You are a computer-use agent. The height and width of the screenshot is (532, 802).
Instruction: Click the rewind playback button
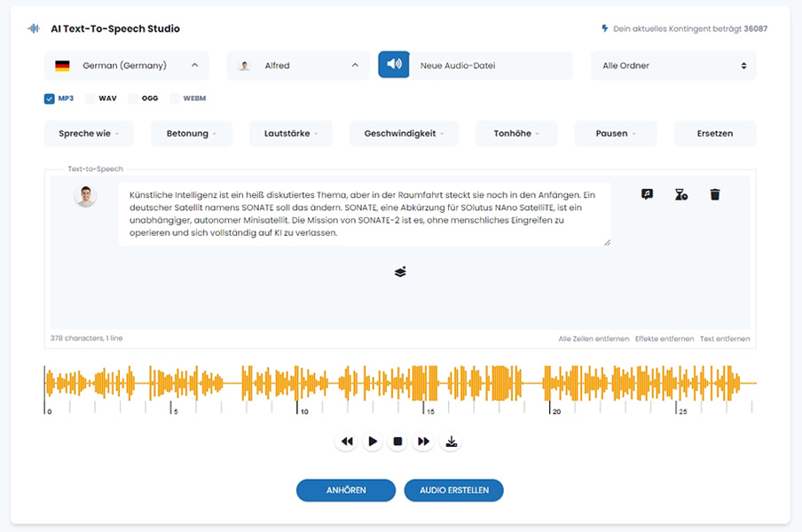point(347,442)
